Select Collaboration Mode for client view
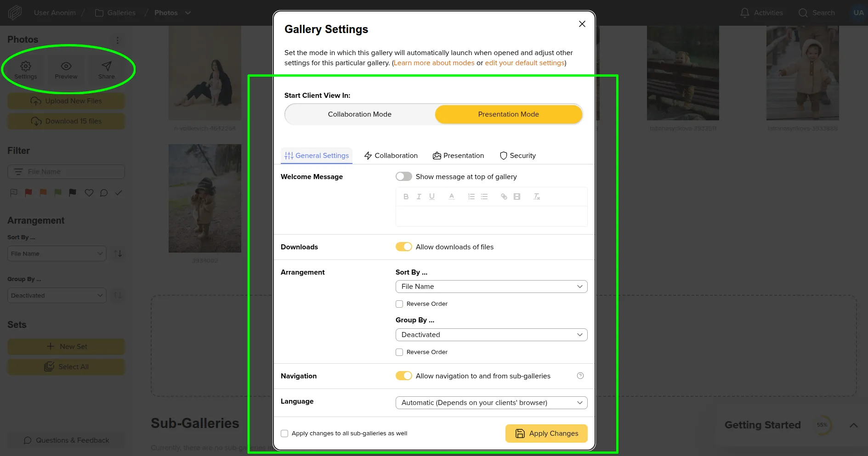 click(360, 114)
